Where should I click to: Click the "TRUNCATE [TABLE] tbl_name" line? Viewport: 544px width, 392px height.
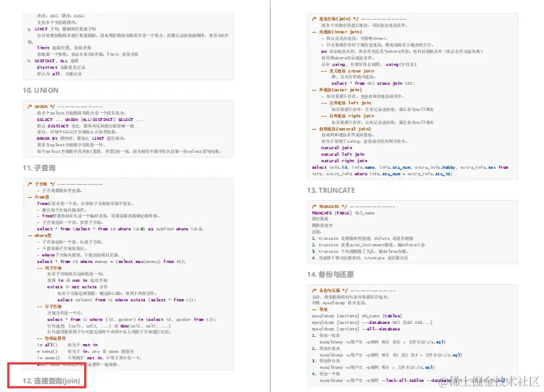343,213
